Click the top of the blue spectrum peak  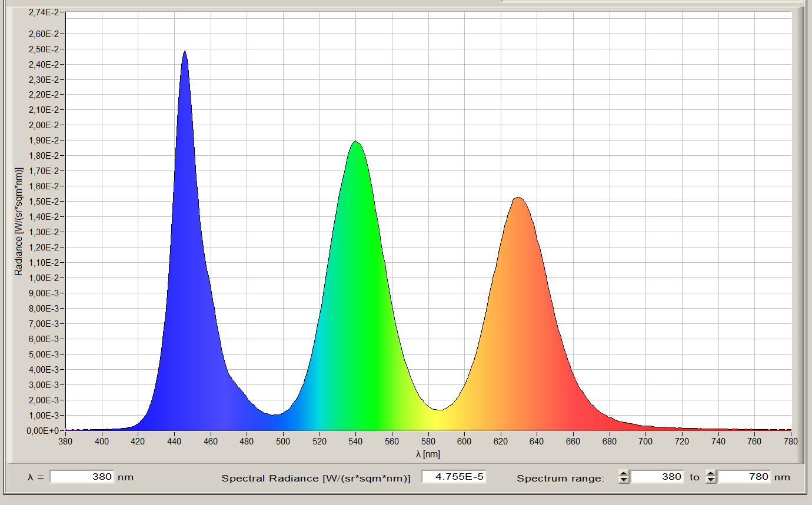(x=185, y=51)
